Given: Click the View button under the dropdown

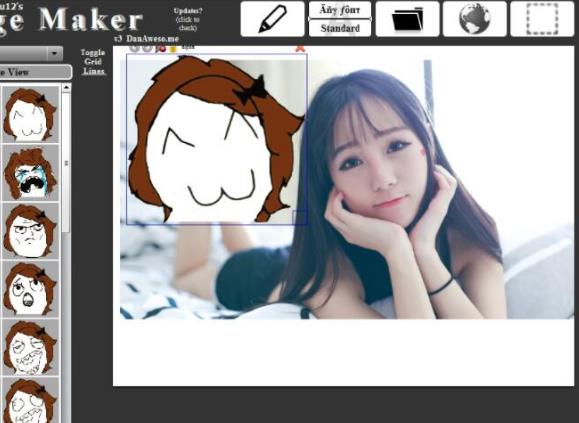Looking at the screenshot, I should [35, 72].
